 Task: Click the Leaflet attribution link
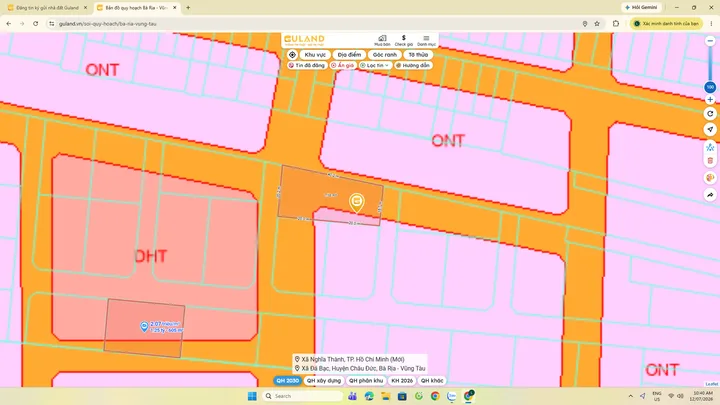click(711, 384)
